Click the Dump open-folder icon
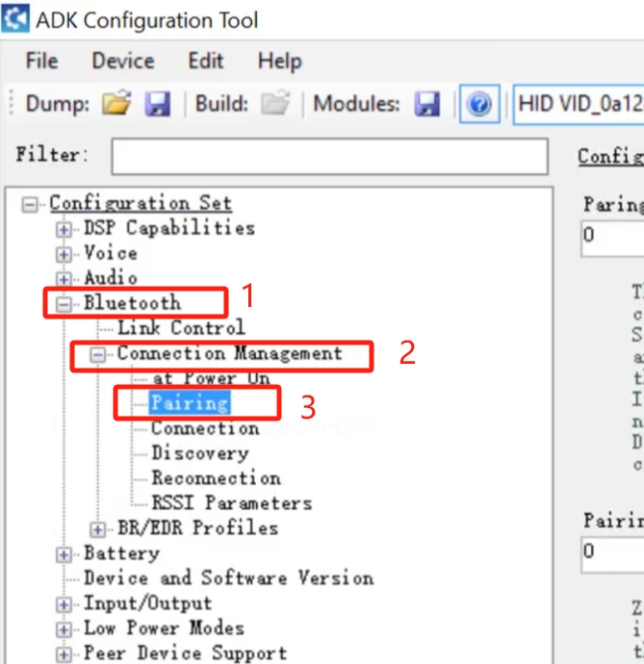Viewport: 644px width, 664px height. pyautogui.click(x=116, y=103)
